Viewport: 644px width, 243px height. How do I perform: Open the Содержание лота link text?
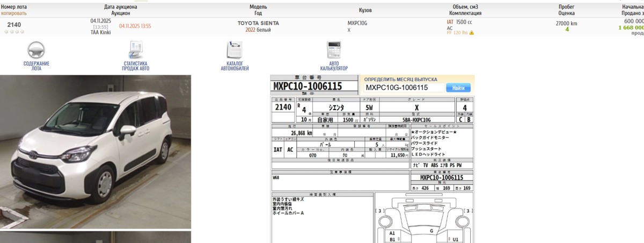[36, 66]
